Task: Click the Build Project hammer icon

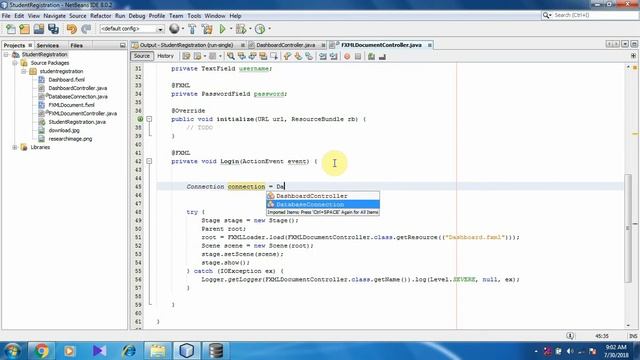Action: pos(192,29)
